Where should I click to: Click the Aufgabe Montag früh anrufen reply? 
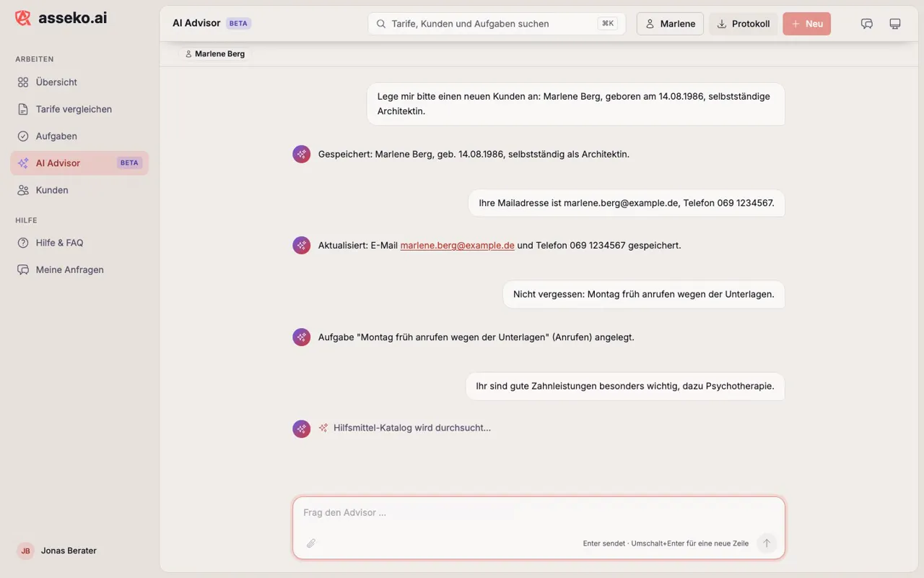pos(476,337)
